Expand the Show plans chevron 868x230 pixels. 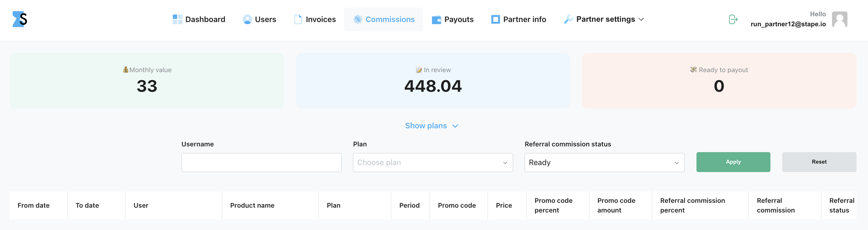coord(455,126)
